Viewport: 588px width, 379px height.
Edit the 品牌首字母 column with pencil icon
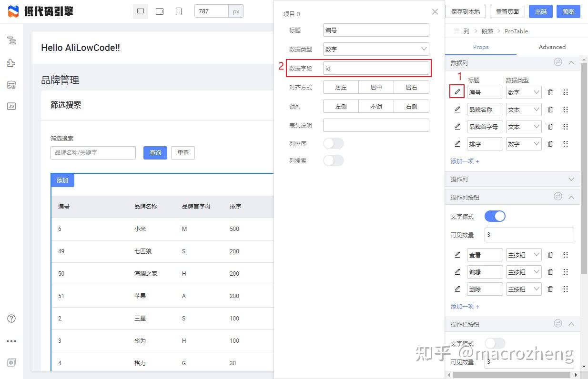(x=457, y=127)
